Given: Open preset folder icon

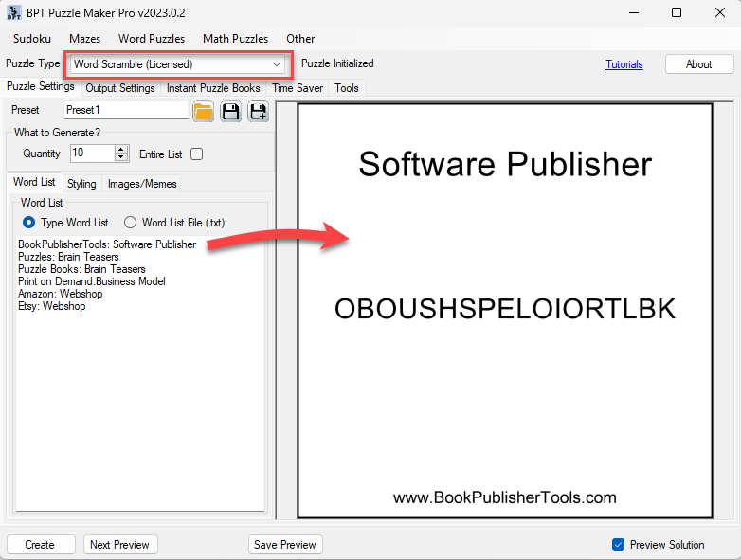Looking at the screenshot, I should tap(203, 111).
